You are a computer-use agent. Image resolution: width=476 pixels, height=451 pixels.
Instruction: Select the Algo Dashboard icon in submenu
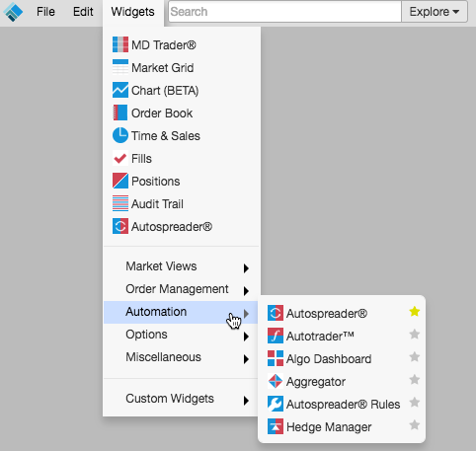pos(276,358)
